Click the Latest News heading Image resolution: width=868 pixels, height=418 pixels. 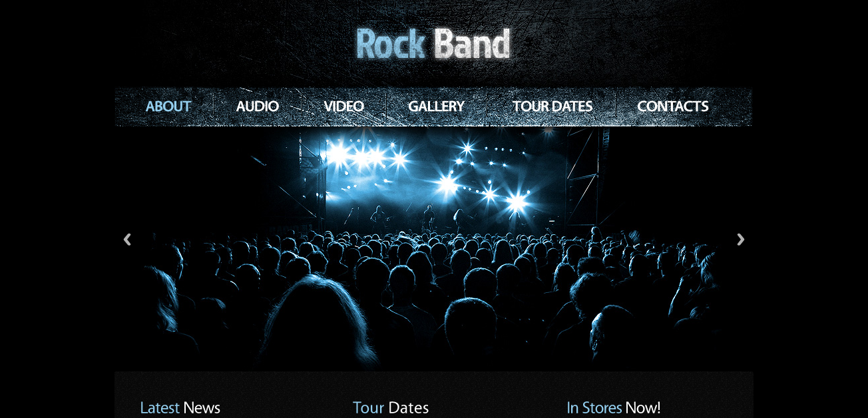pos(180,407)
